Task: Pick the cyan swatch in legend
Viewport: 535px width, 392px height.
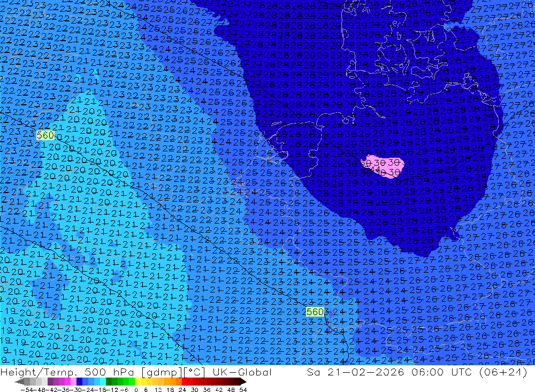Action: (103, 382)
